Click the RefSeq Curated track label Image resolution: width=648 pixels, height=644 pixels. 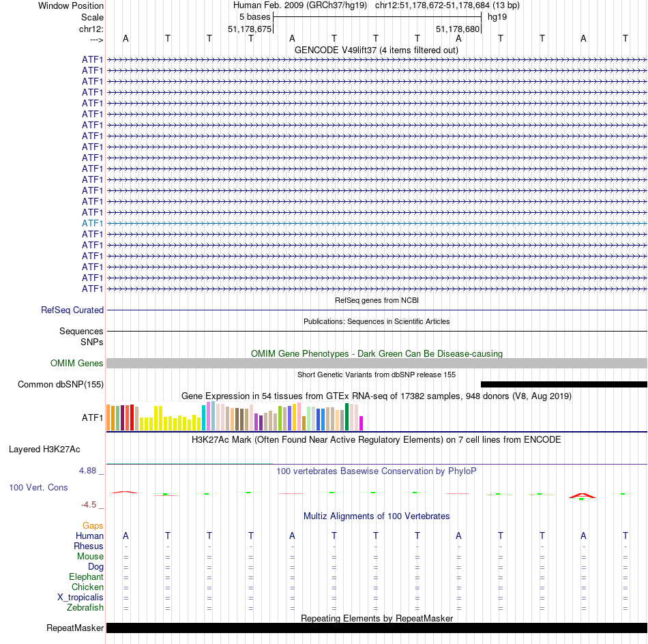click(x=72, y=310)
